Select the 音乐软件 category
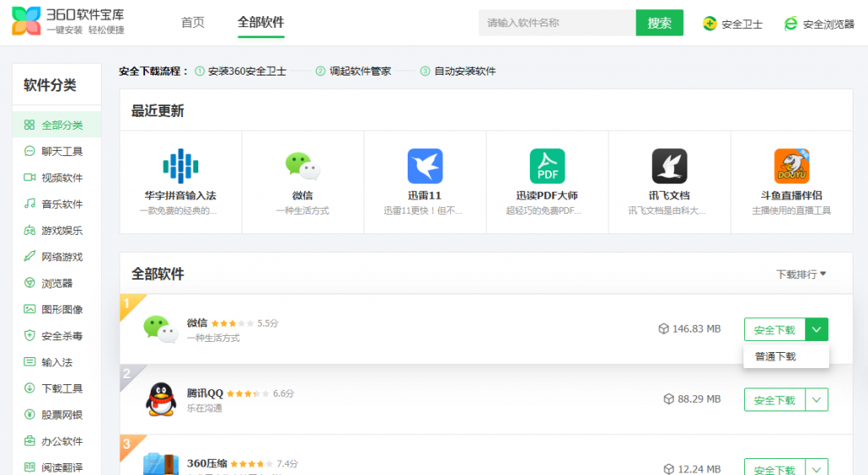This screenshot has height=475, width=868. click(57, 204)
